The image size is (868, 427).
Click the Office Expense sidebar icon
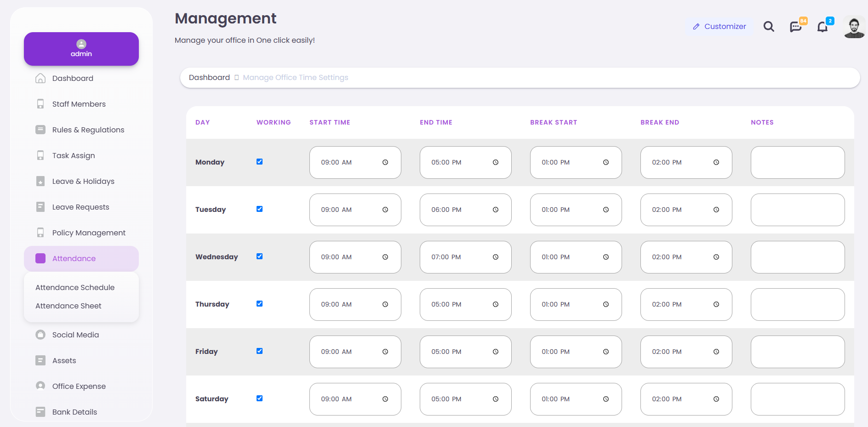40,386
